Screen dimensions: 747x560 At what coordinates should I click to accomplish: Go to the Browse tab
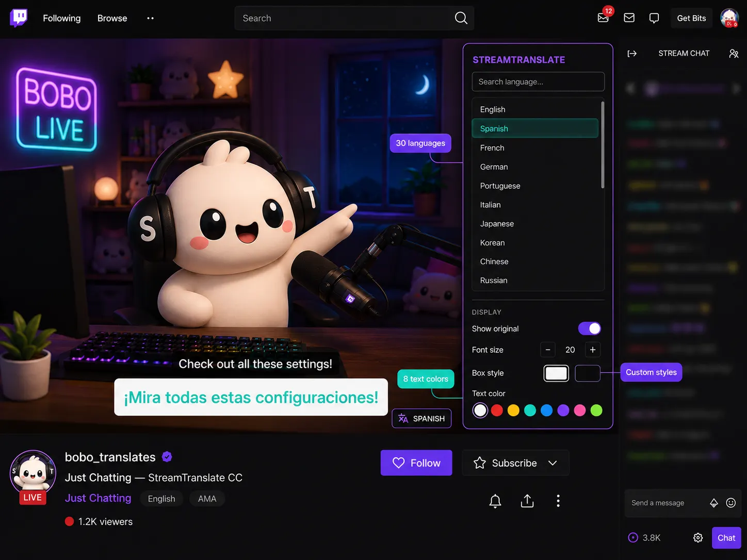click(112, 18)
